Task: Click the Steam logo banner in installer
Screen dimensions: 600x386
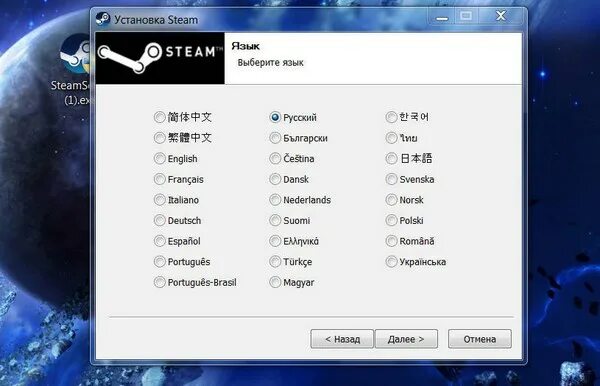Action: point(160,58)
